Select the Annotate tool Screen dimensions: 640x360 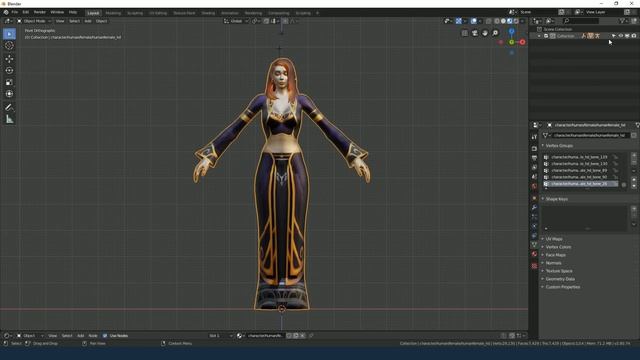tap(9, 107)
